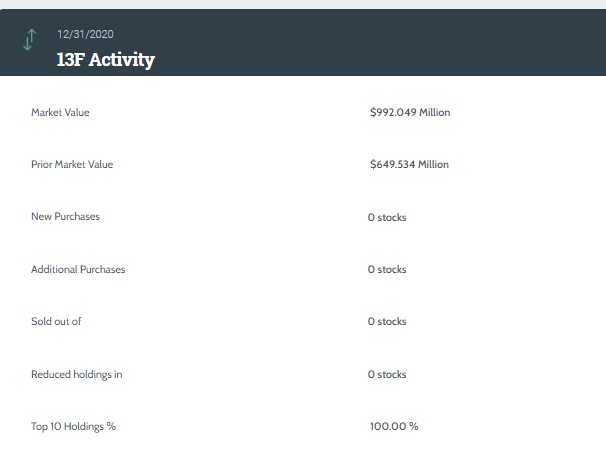Click the Market Value label
Image resolution: width=606 pixels, height=456 pixels.
tap(60, 112)
